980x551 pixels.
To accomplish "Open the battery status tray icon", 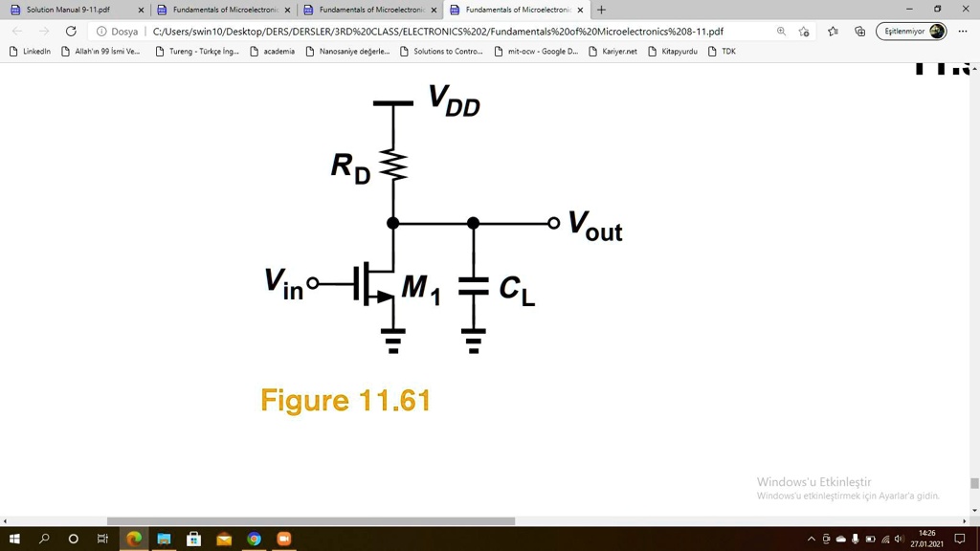I will pos(870,539).
